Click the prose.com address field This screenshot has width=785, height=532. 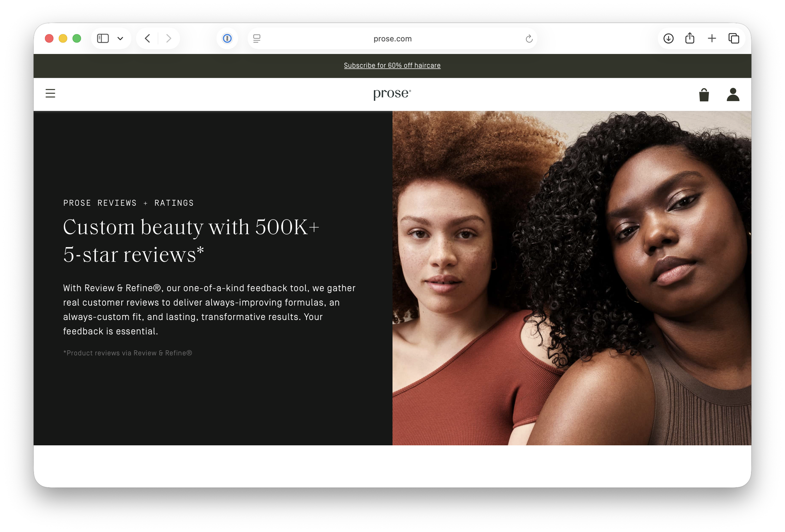[392, 39]
